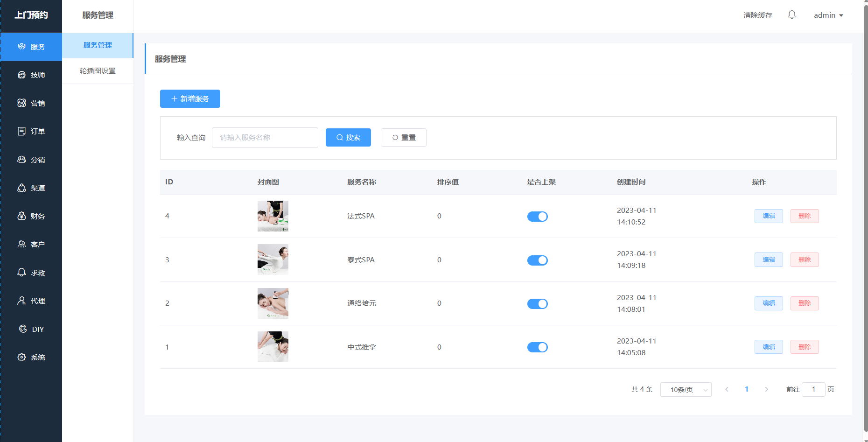
Task: Open the 技师 sidebar section icon
Action: [21, 75]
